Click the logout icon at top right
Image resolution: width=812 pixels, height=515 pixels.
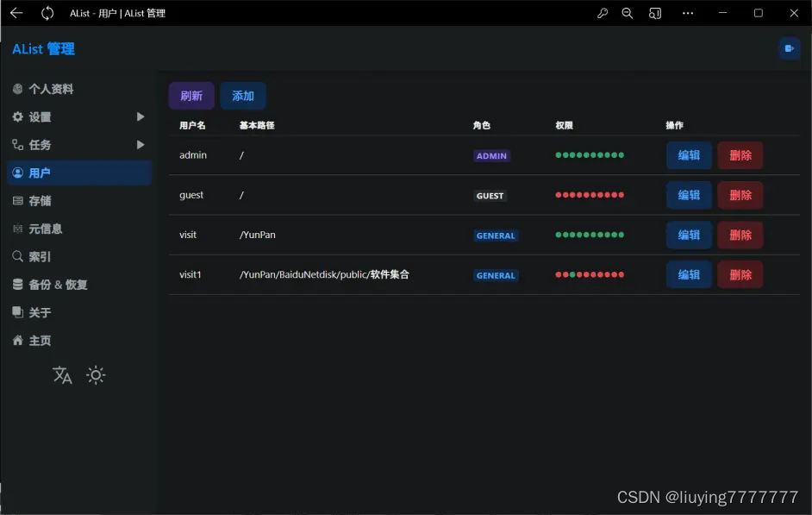point(789,48)
